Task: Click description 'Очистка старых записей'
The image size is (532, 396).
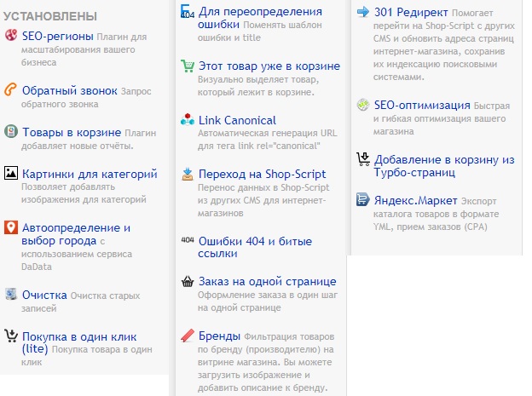Action: 80,302
